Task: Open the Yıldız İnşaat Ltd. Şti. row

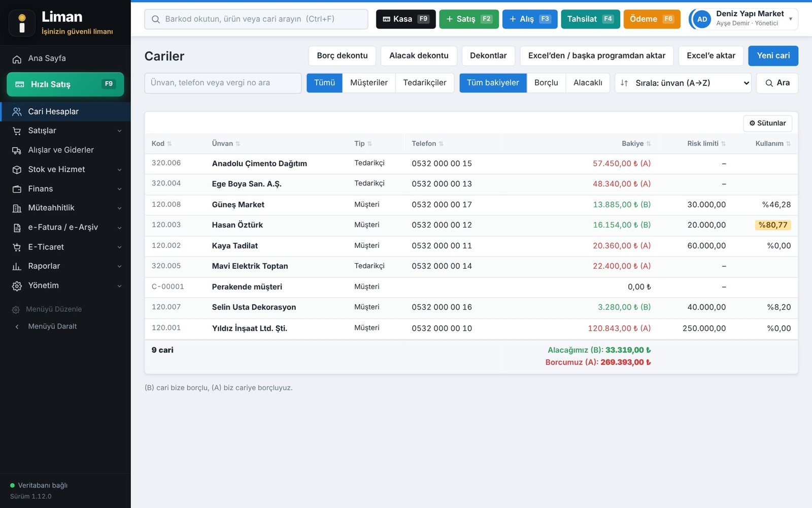Action: [471, 329]
